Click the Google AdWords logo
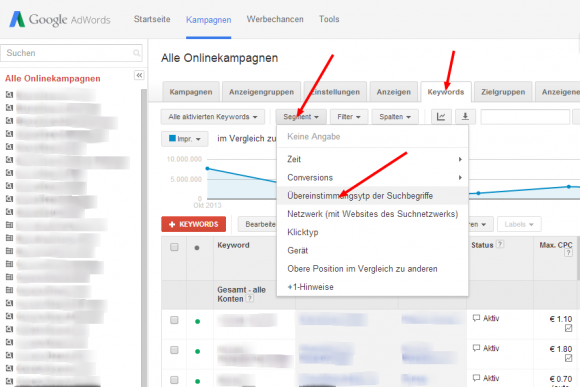This screenshot has width=580, height=387. [60, 19]
